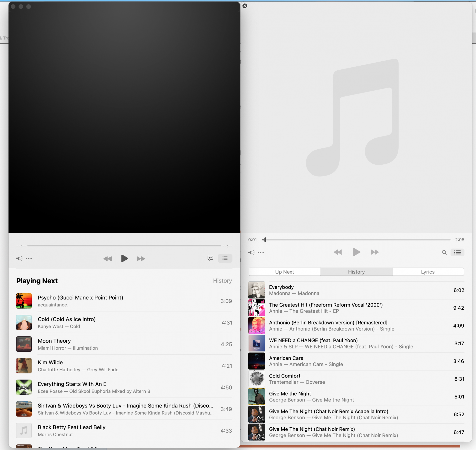The height and width of the screenshot is (450, 476).
Task: Click History link beside Playing Next
Action: (222, 281)
